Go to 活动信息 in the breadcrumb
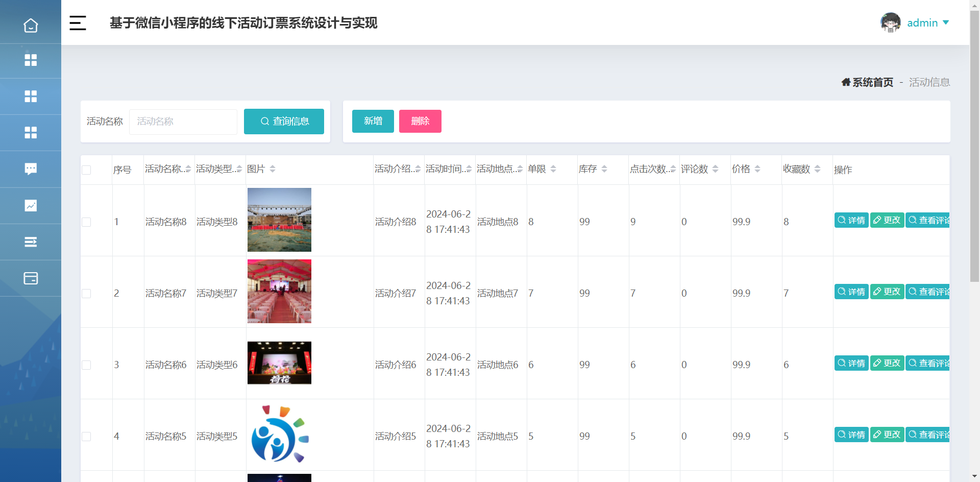 coord(929,82)
